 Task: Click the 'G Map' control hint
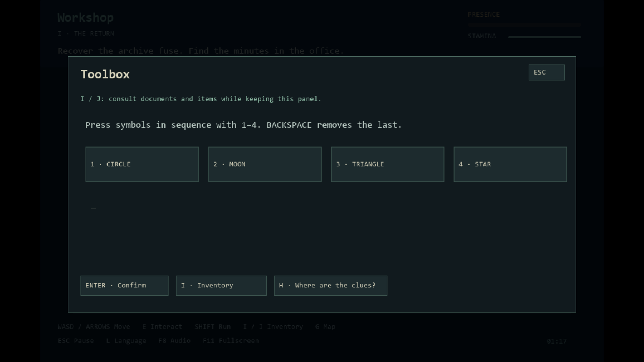[x=325, y=327]
